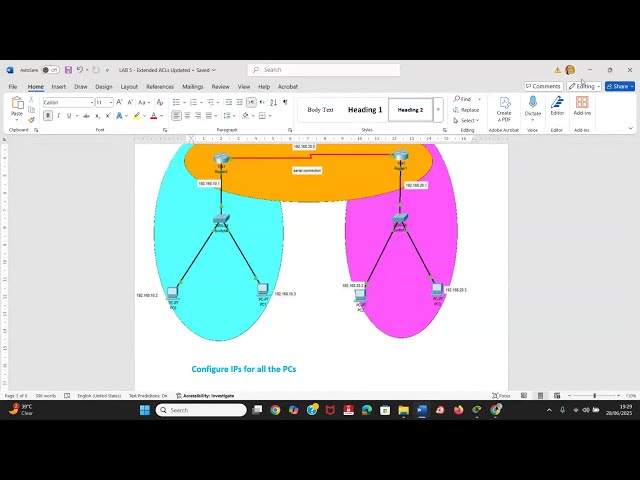The height and width of the screenshot is (480, 640).
Task: Expand bullet list options
Action: click(184, 102)
